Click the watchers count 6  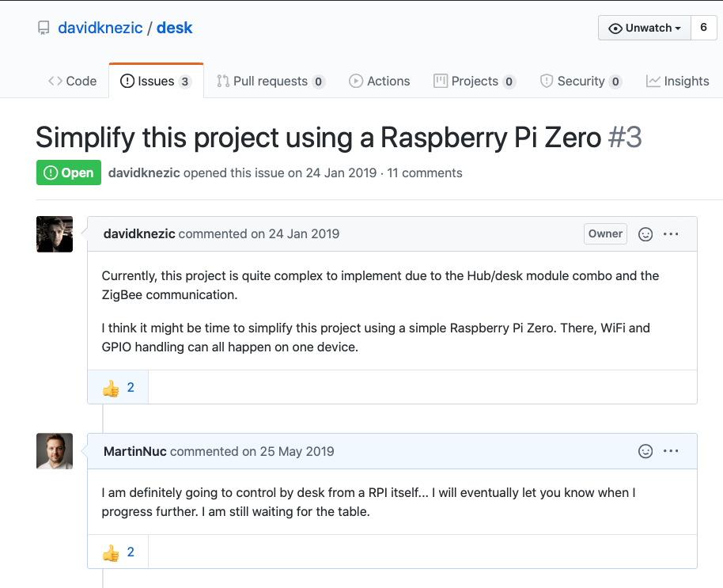[x=704, y=28]
